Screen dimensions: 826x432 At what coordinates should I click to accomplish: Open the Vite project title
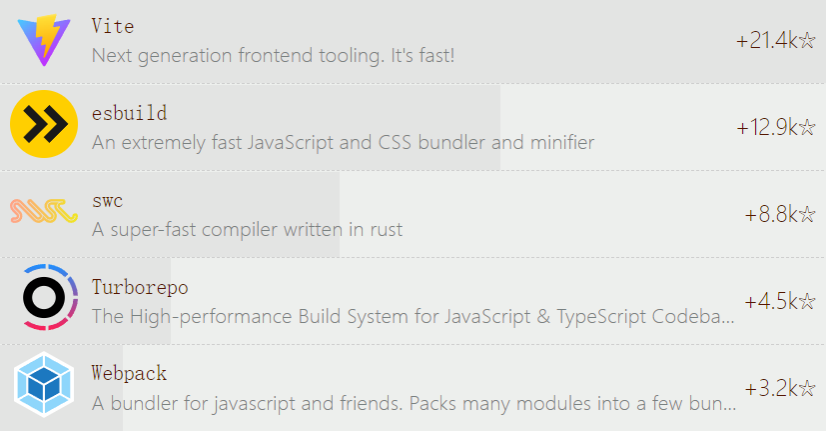[112, 26]
